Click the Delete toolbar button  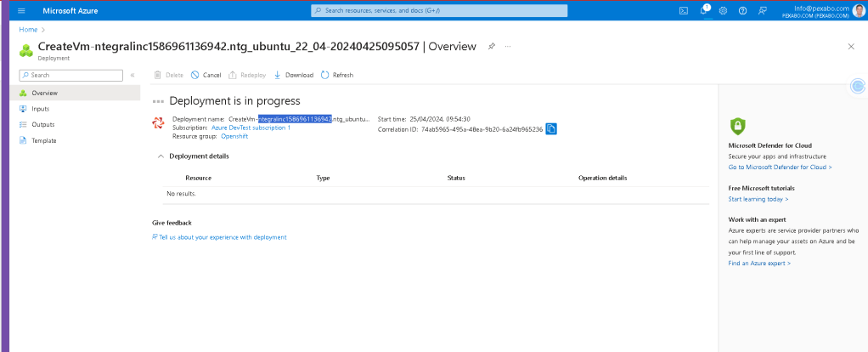coord(168,75)
